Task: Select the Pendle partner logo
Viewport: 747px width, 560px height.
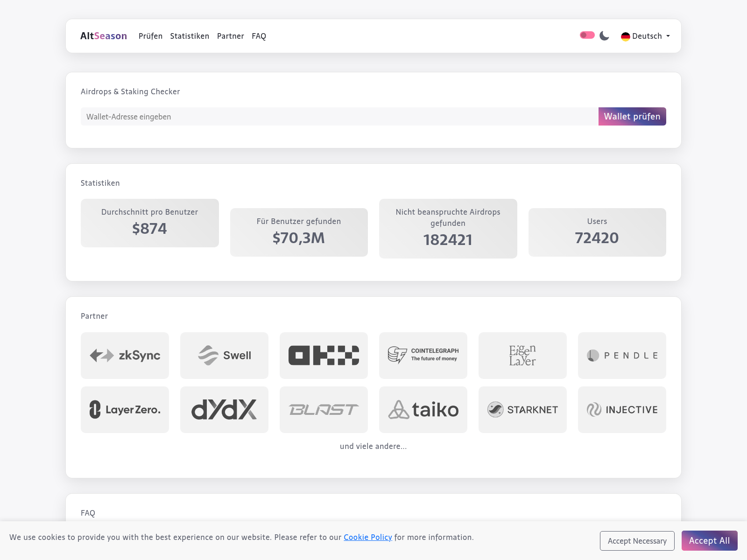Action: click(622, 356)
